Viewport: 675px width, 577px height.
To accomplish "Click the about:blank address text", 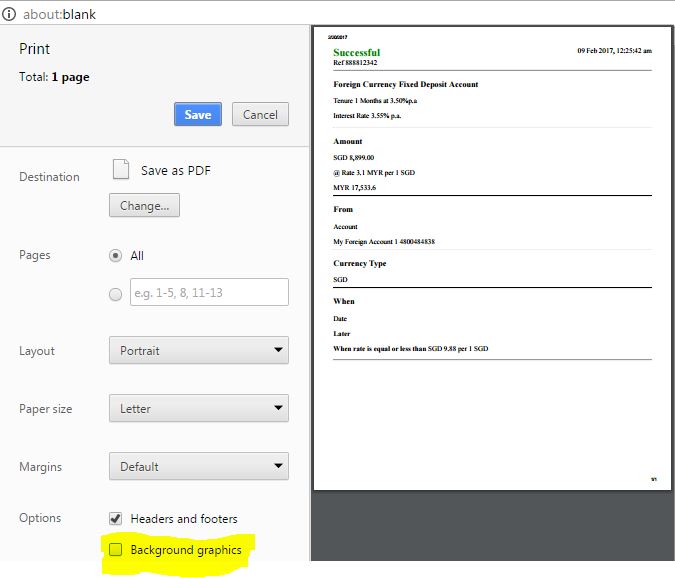I will (59, 14).
